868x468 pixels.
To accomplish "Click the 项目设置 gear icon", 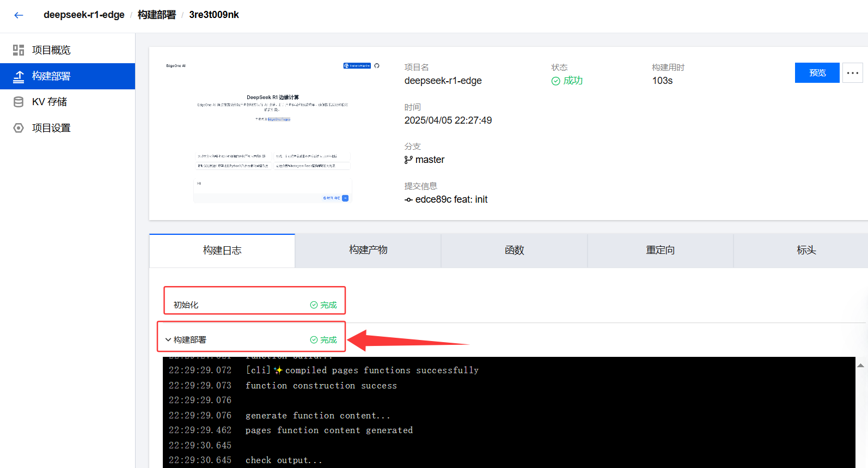I will tap(19, 128).
